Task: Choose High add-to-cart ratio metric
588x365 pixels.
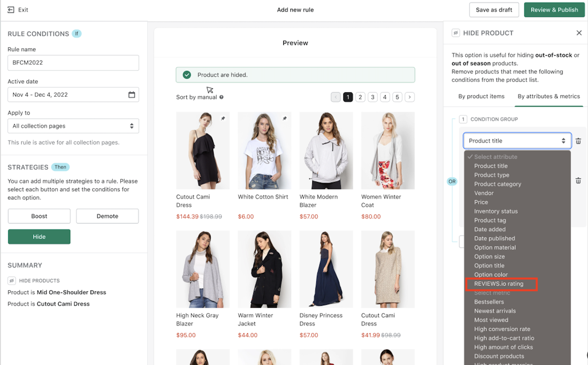Action: [x=504, y=338]
